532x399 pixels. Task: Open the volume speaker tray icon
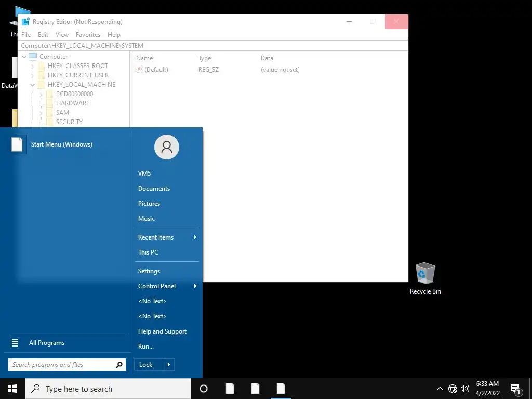click(x=465, y=389)
